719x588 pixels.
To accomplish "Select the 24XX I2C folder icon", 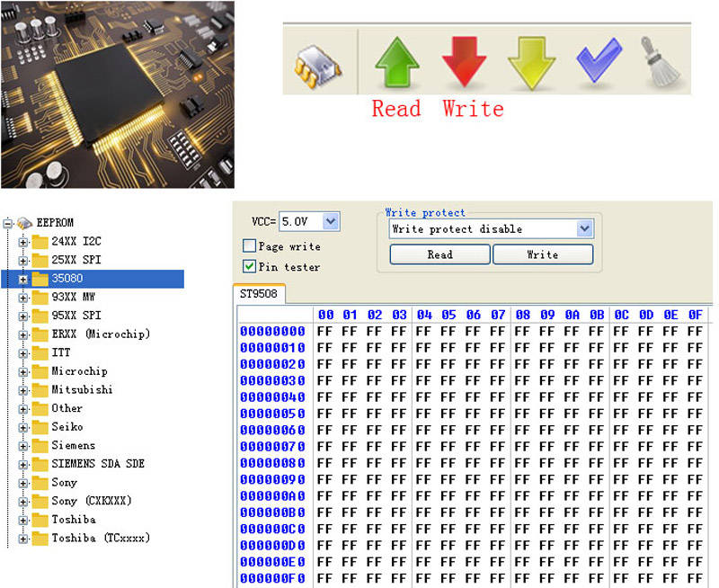I will coord(40,242).
